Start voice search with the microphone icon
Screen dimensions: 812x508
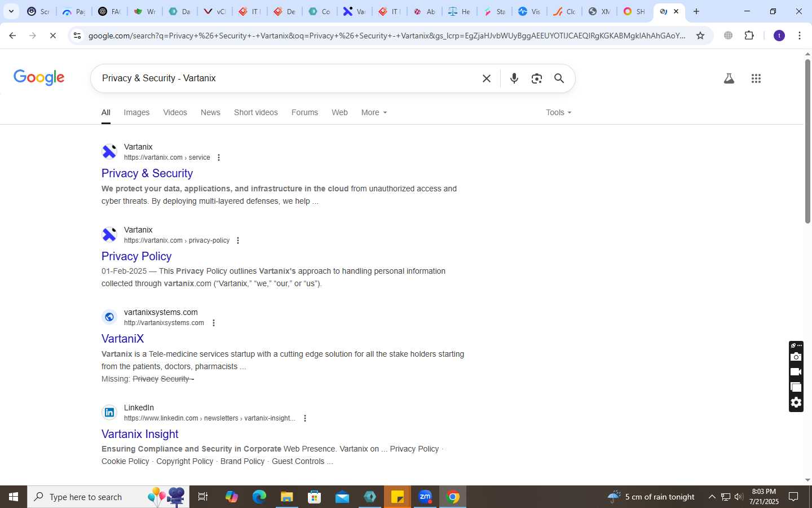514,78
